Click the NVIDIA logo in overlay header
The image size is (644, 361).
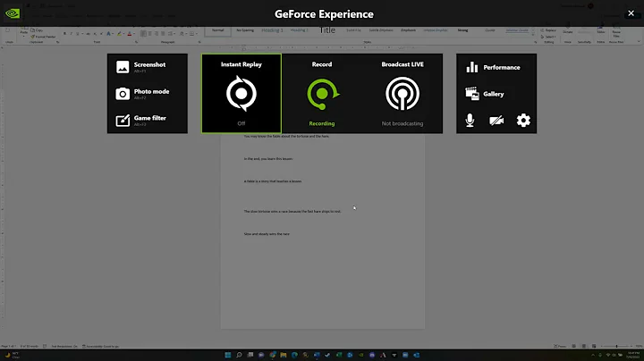[13, 13]
